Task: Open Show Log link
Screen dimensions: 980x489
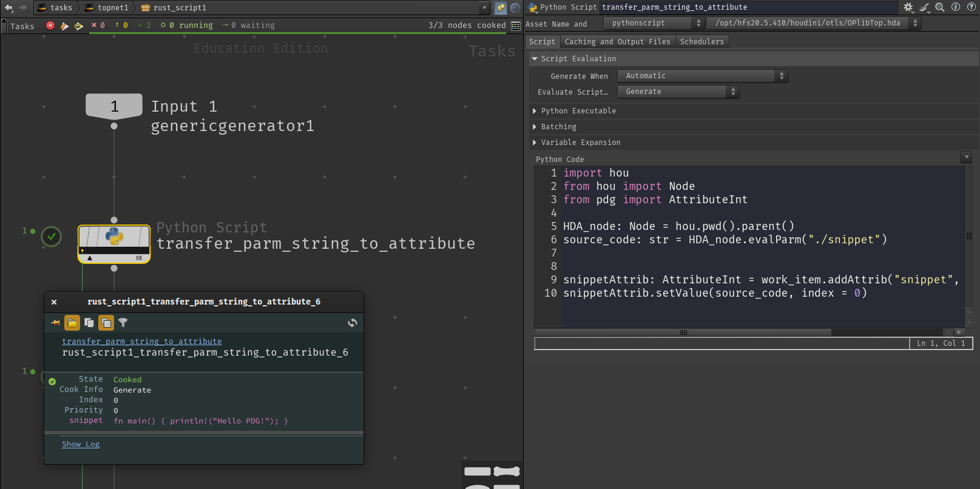Action: [x=81, y=444]
